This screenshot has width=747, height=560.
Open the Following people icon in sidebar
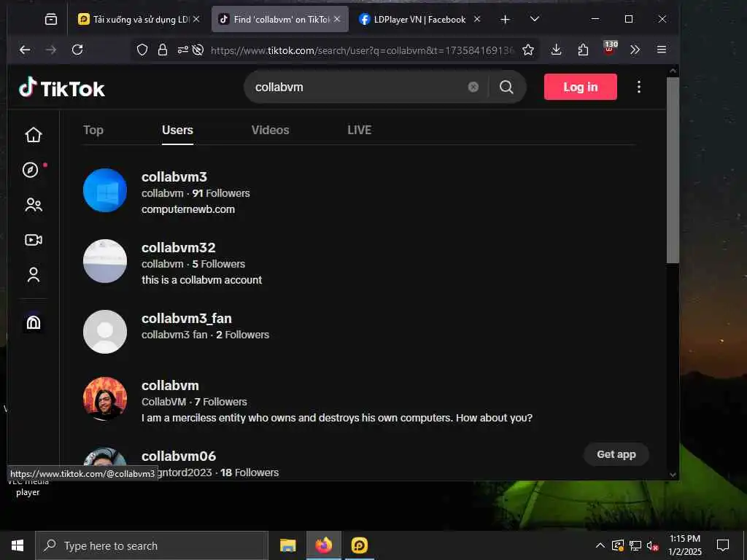(34, 205)
